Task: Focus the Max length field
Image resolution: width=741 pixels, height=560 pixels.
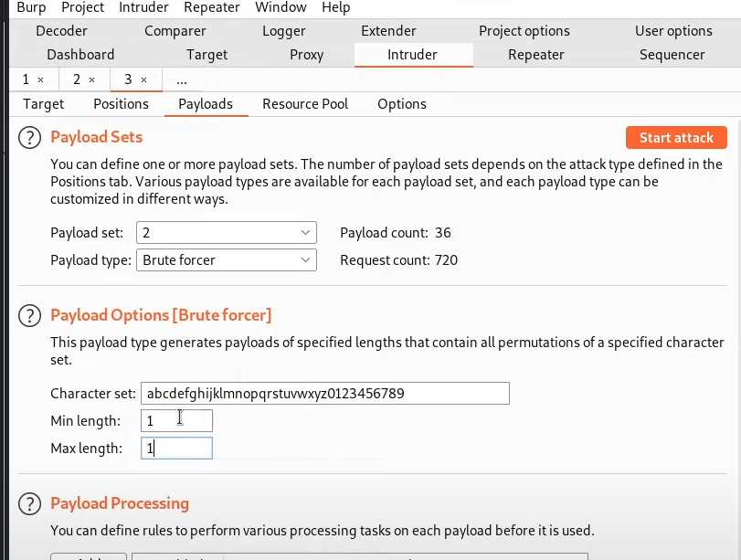Action: [x=176, y=448]
